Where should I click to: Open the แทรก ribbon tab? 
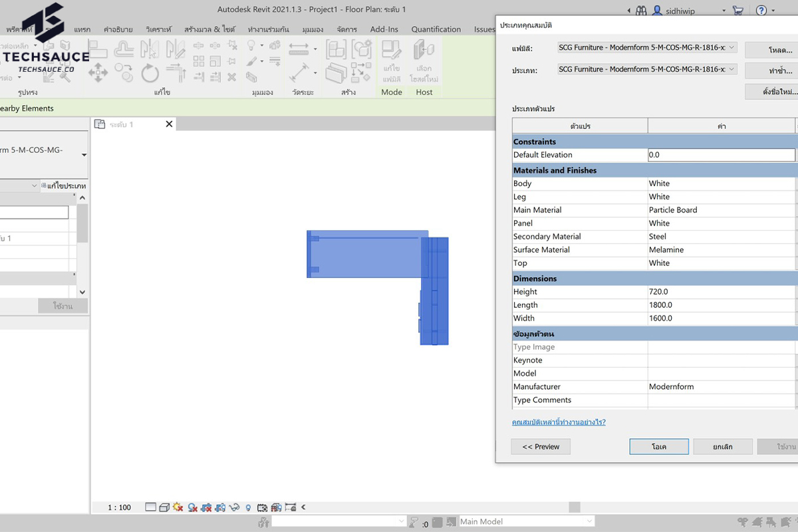[82, 29]
